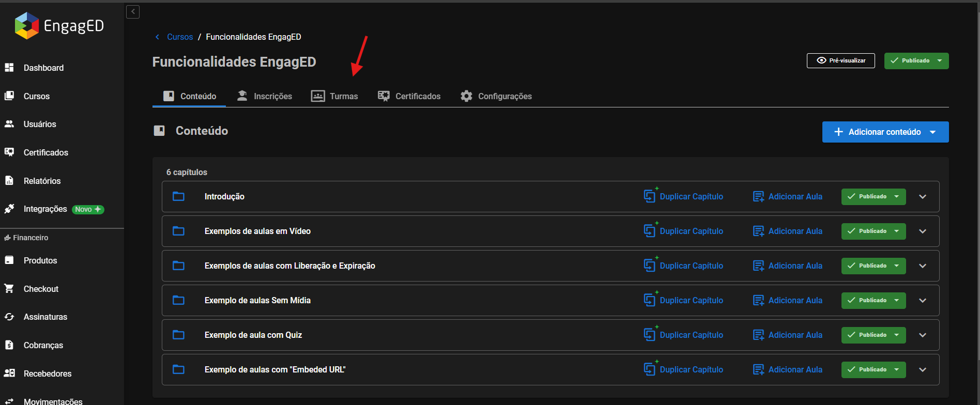Expand the Liberação e Expiração chapter chevron
Image resolution: width=980 pixels, height=405 pixels.
point(923,266)
